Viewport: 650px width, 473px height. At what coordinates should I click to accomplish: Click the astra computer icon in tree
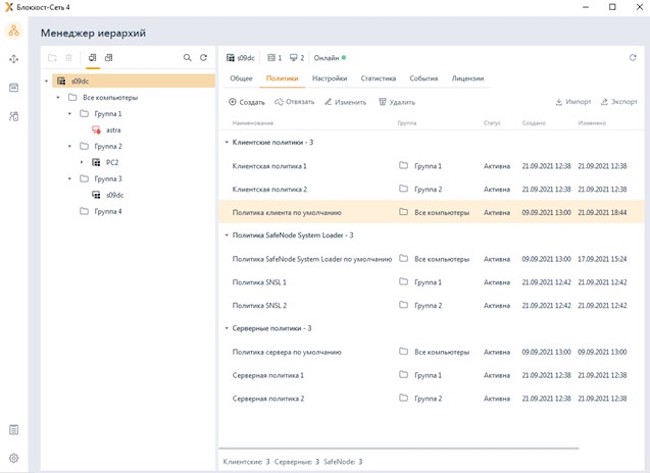(96, 130)
